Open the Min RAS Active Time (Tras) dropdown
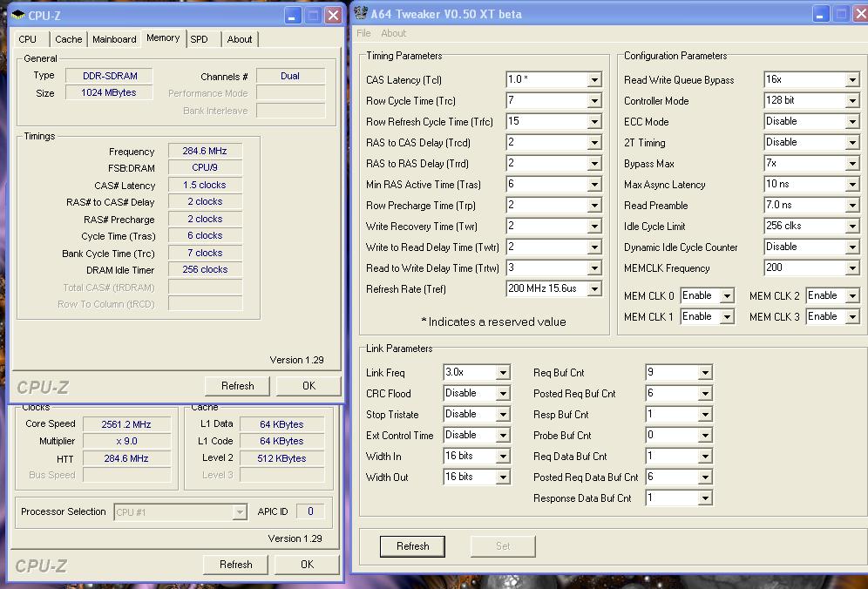The height and width of the screenshot is (589, 868). pyautogui.click(x=594, y=185)
